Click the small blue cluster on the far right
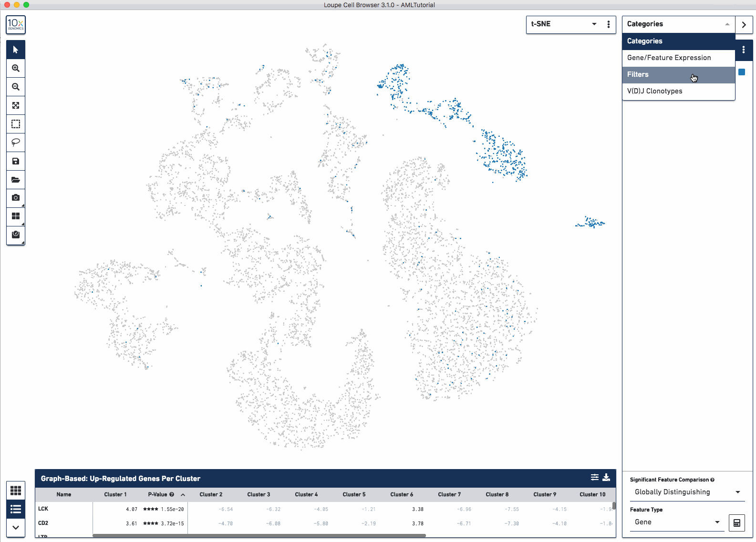This screenshot has height=542, width=756. tap(590, 223)
